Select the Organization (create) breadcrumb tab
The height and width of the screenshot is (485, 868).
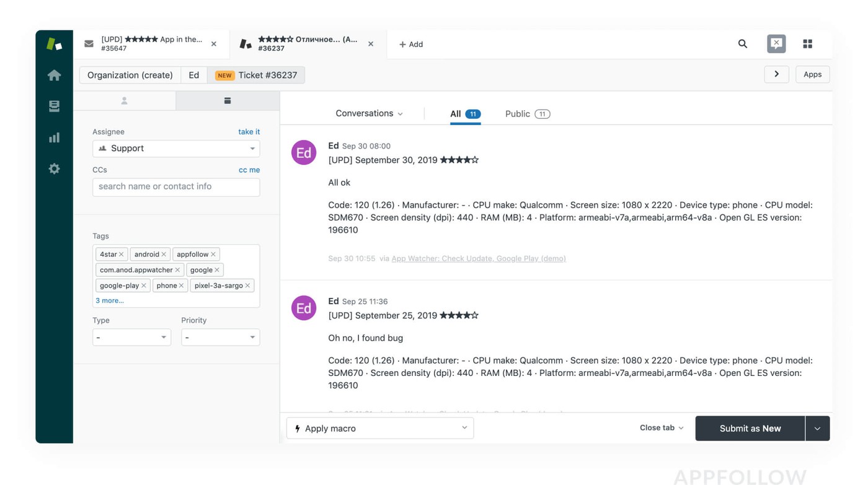[x=130, y=75]
